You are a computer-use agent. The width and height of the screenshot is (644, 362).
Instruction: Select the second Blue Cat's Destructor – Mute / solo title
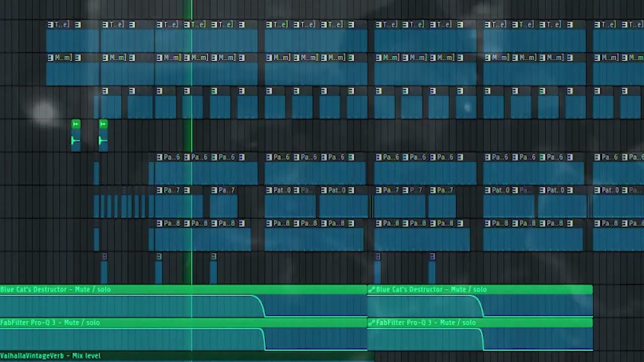tap(431, 289)
